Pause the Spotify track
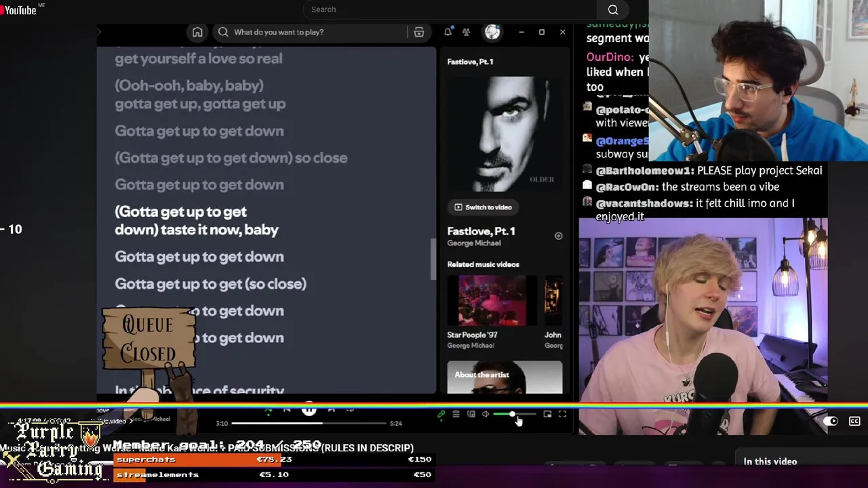This screenshot has height=488, width=868. click(x=309, y=409)
